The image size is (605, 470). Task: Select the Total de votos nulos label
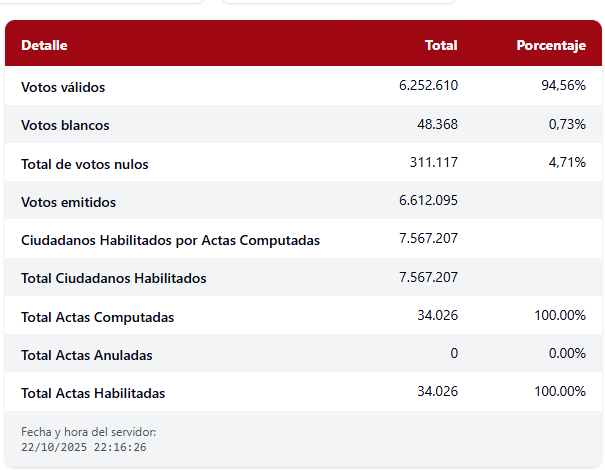pos(84,164)
